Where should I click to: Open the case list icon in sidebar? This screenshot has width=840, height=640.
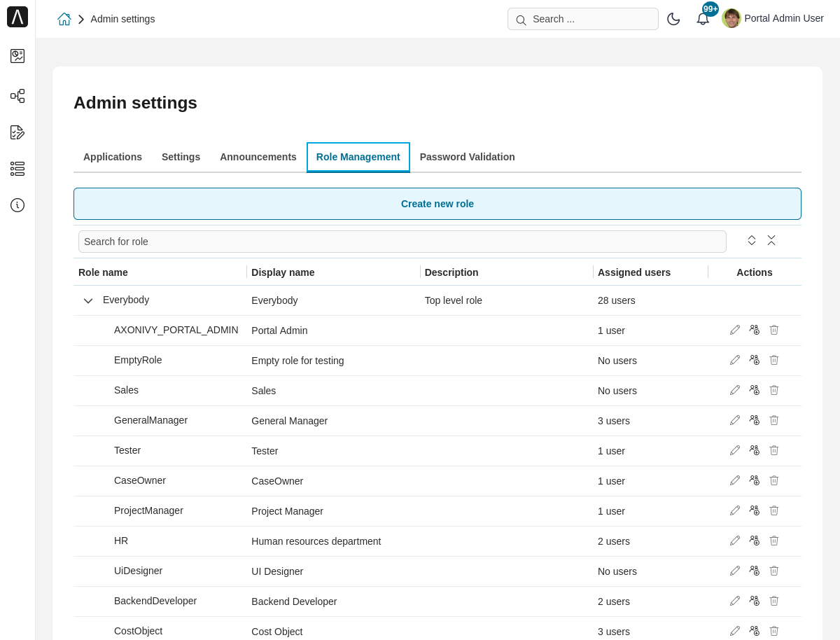pyautogui.click(x=17, y=169)
